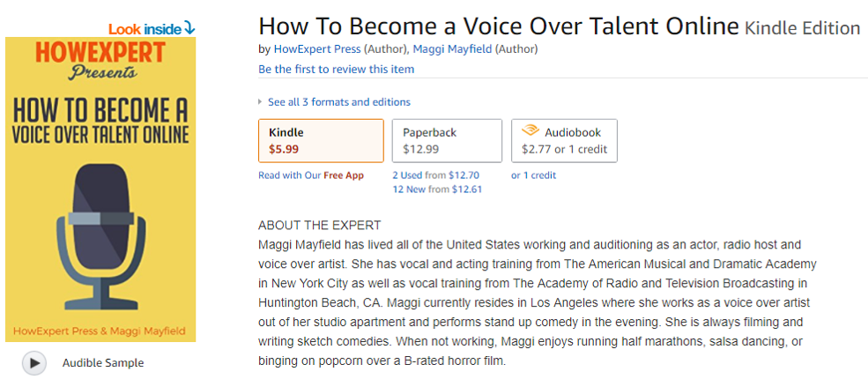Click the microphone illustration on the cover

(102, 234)
